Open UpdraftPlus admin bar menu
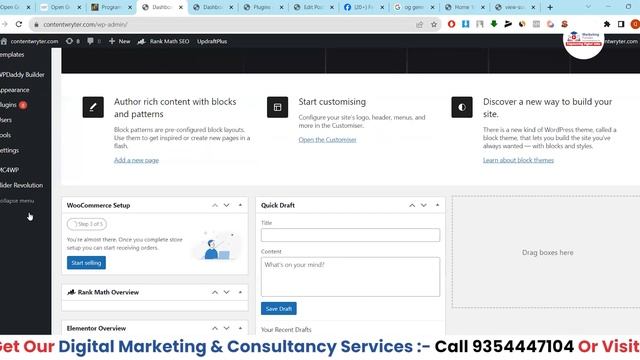 click(212, 41)
